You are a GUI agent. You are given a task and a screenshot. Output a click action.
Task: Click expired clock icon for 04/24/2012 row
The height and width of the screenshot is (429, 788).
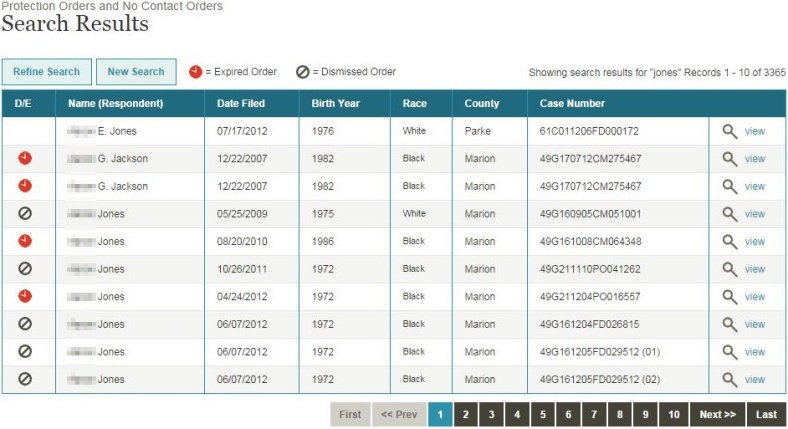[x=25, y=296]
